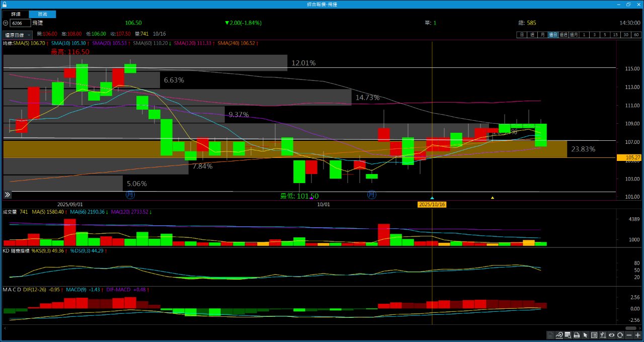Click the printer icon to print chart

577,335
